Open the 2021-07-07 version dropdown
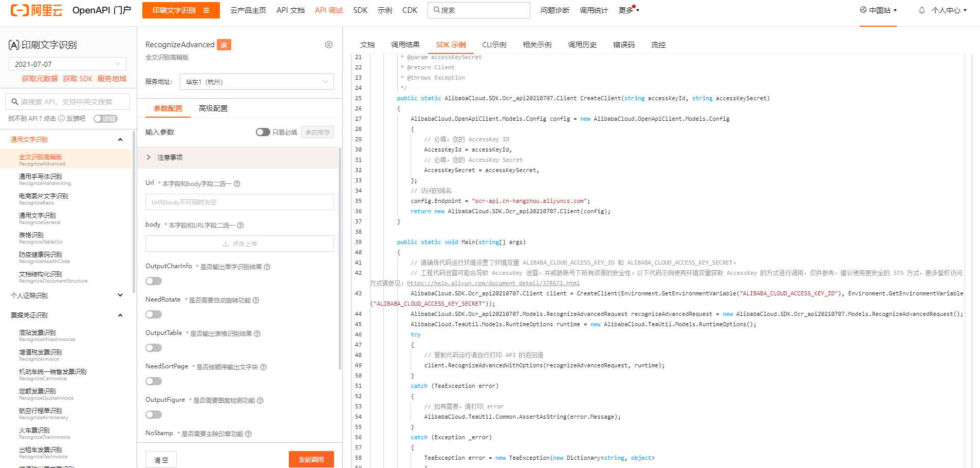This screenshot has width=980, height=468. [67, 64]
